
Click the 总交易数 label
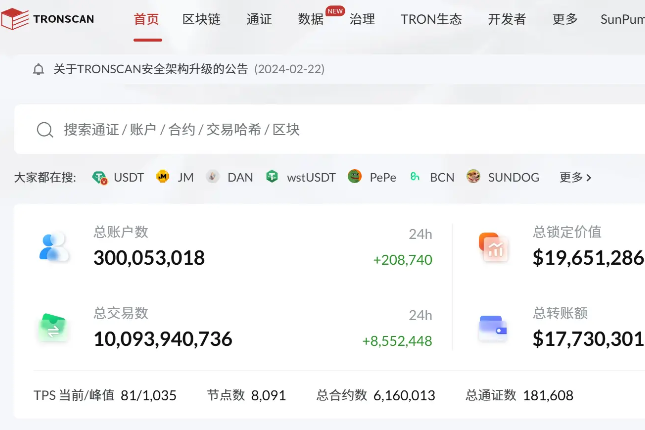click(121, 313)
